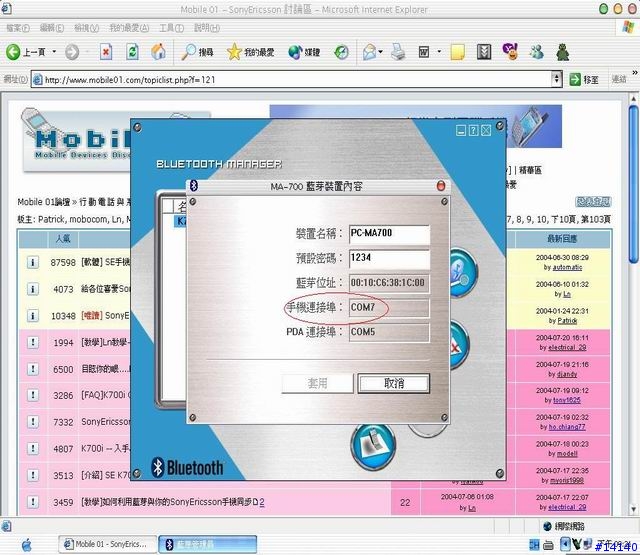Open the ho.chiang77 user link
640x555 pixels.
point(567,427)
